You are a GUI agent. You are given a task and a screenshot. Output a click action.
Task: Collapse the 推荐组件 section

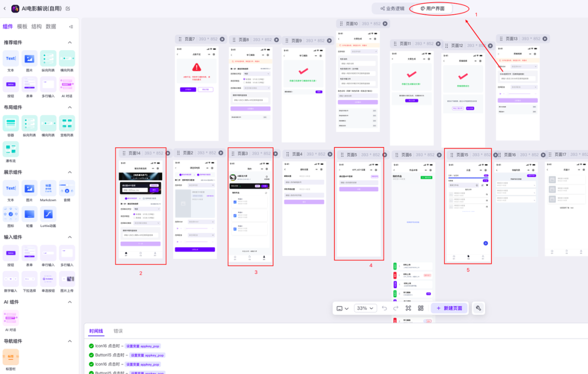pos(70,42)
